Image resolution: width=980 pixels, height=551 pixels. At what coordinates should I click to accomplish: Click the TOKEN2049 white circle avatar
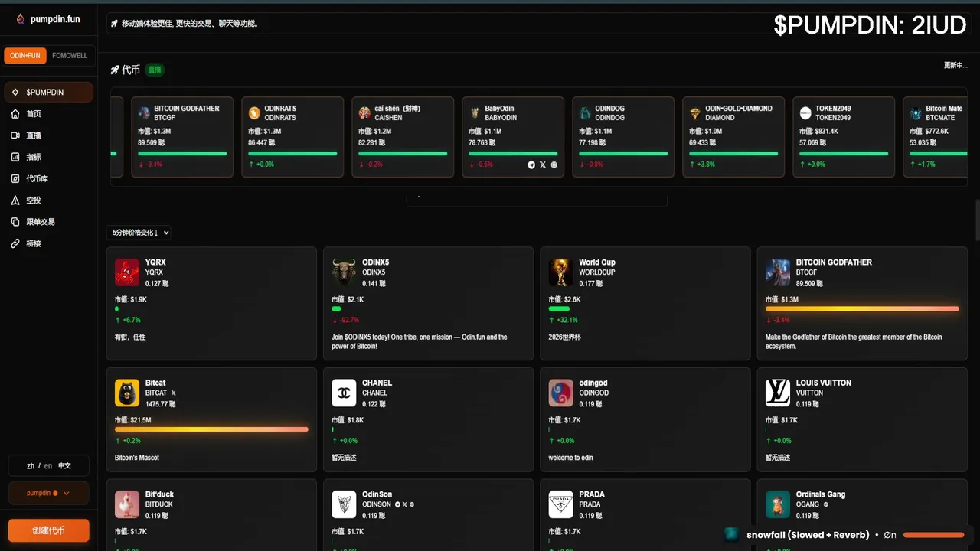pyautogui.click(x=805, y=113)
